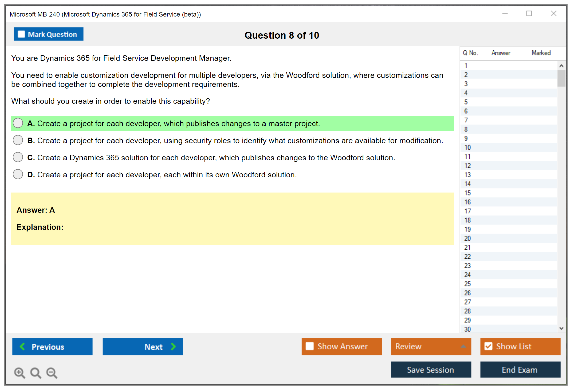The width and height of the screenshot is (574, 392).
Task: Toggle the Show Answer checkbox
Action: tap(310, 346)
